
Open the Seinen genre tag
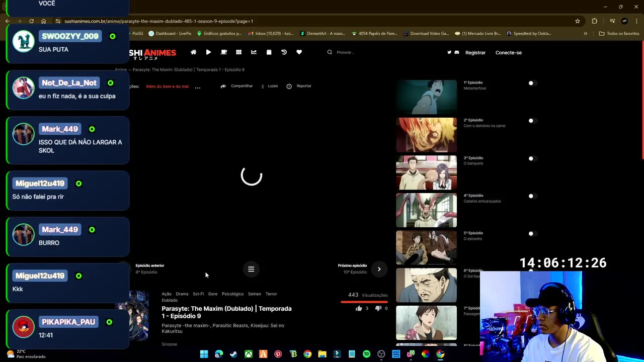tap(255, 294)
